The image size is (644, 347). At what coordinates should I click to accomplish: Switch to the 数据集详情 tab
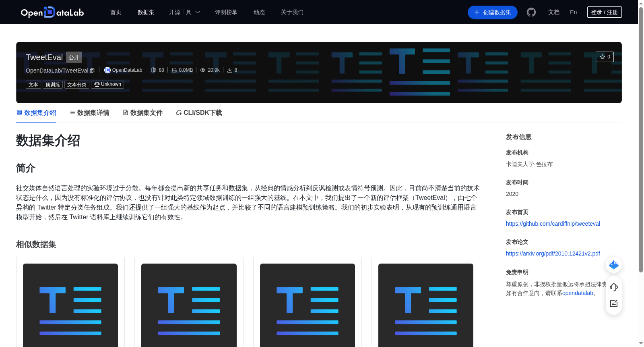pos(89,113)
